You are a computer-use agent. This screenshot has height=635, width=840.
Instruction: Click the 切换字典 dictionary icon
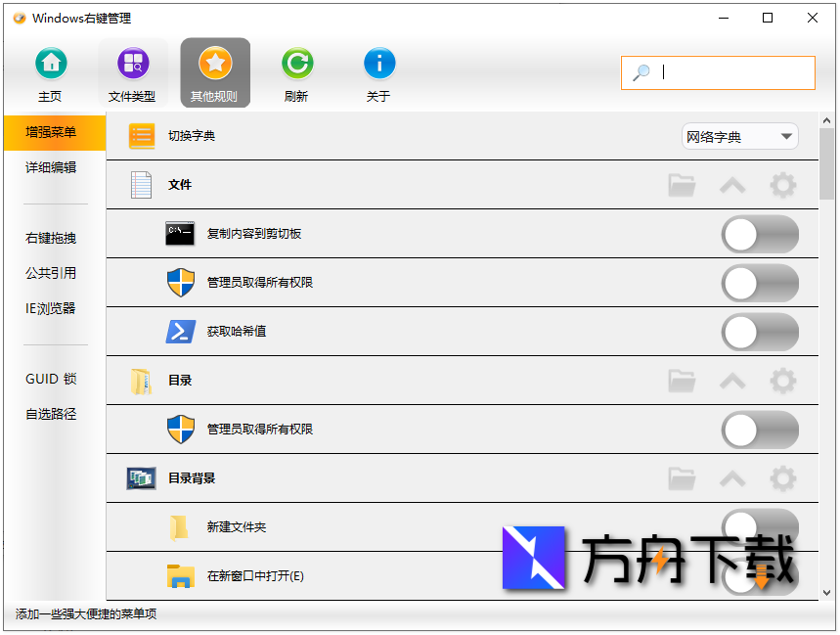(x=142, y=136)
